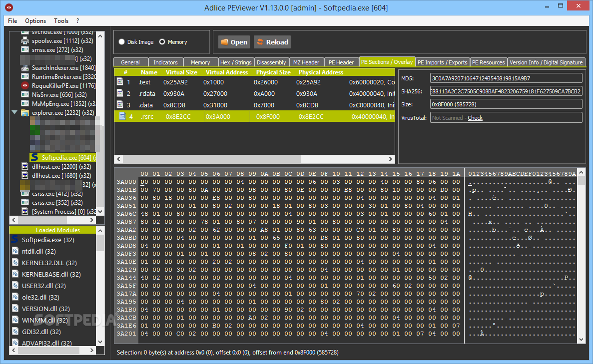Viewport: 593px width, 364px height.
Task: Click the SearchIndexer.exe process icon
Action: 25,68
